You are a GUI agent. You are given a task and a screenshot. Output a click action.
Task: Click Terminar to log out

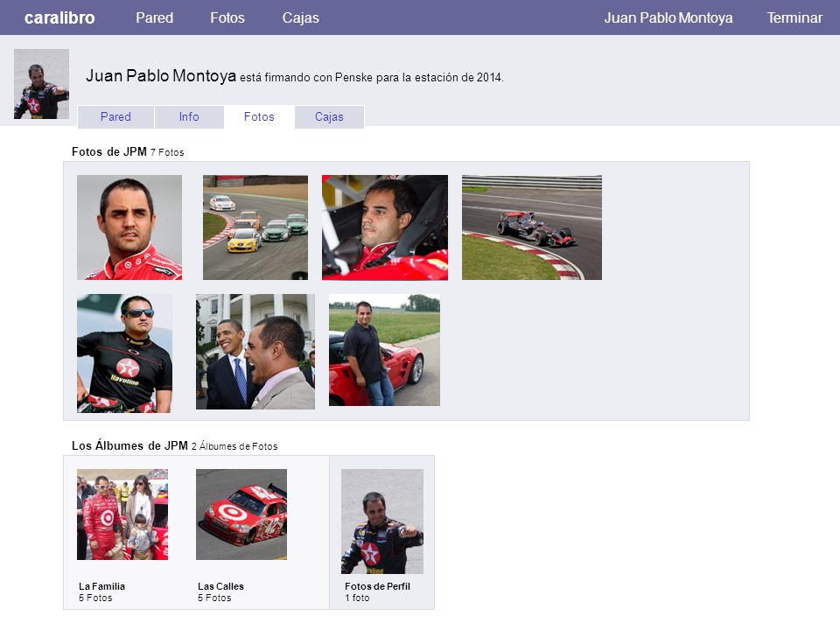(794, 17)
